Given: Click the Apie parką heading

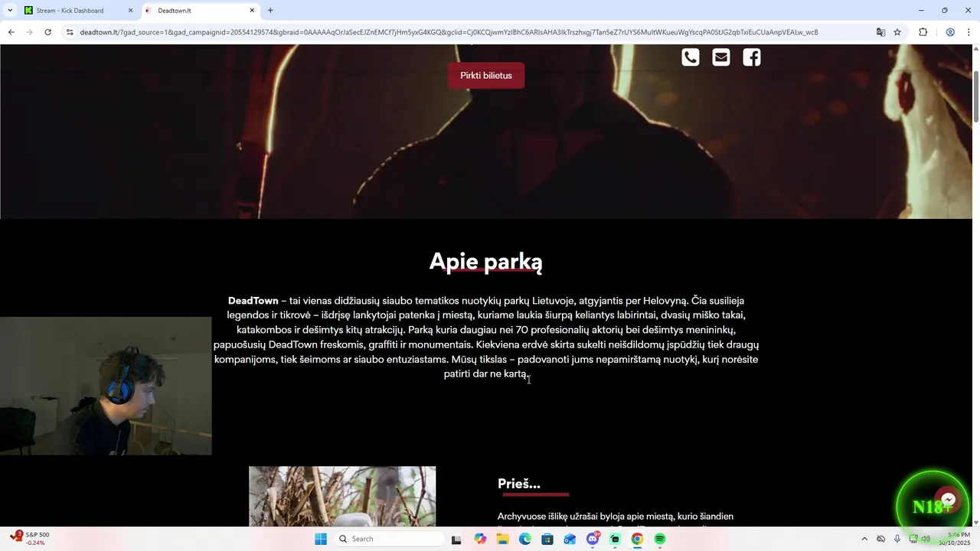Looking at the screenshot, I should (x=486, y=262).
